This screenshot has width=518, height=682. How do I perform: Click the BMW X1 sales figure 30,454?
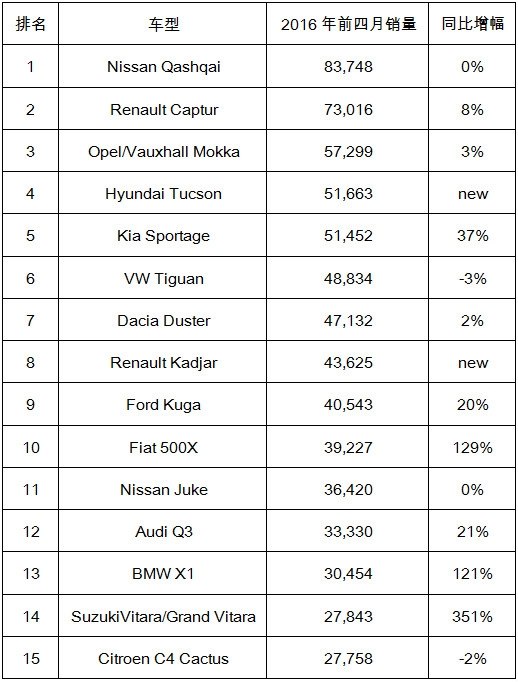(x=348, y=573)
